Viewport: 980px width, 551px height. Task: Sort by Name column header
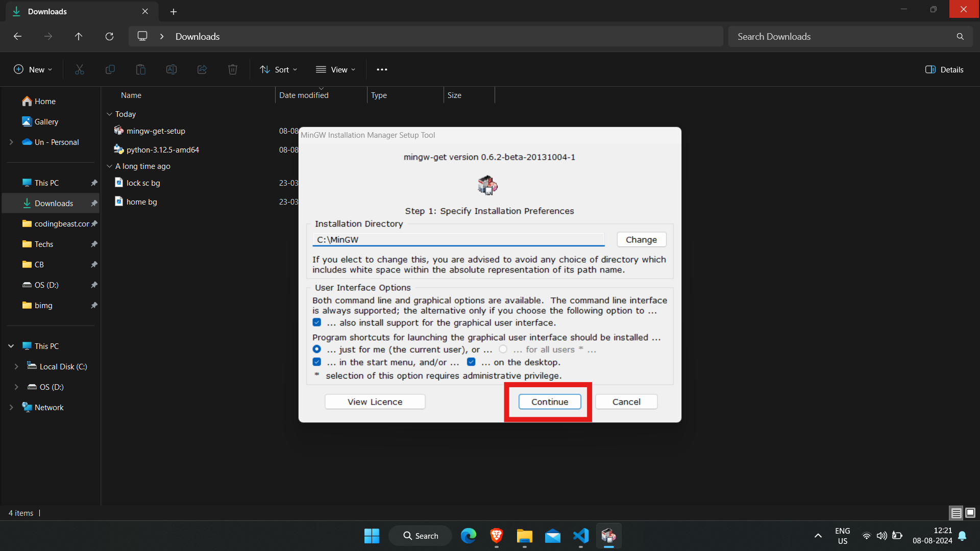coord(131,95)
